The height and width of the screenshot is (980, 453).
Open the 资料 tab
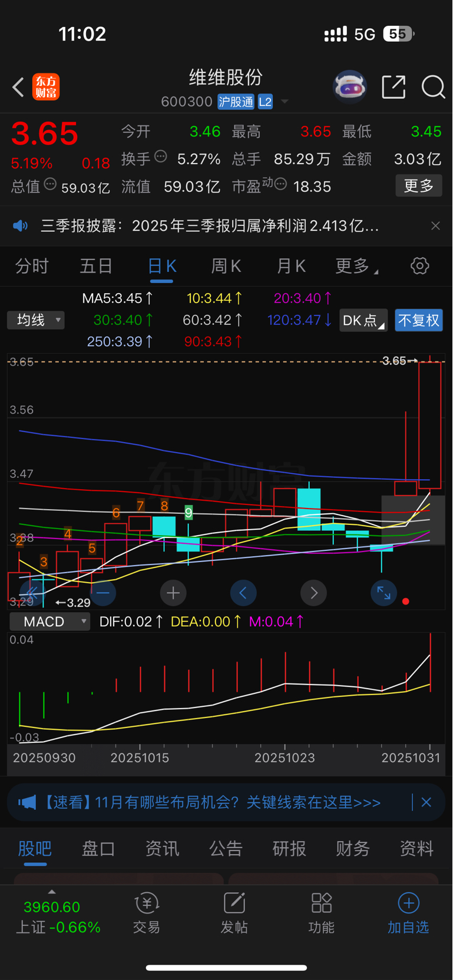point(416,849)
